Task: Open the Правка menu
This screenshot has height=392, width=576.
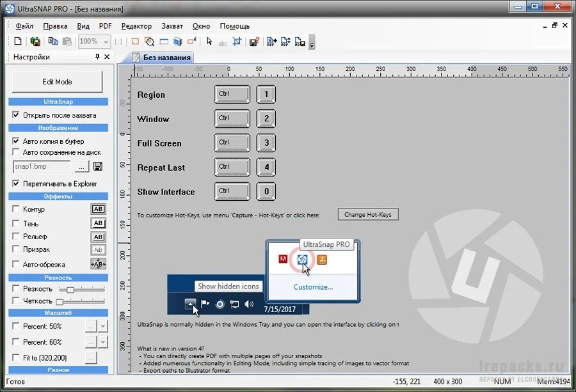Action: (x=55, y=26)
